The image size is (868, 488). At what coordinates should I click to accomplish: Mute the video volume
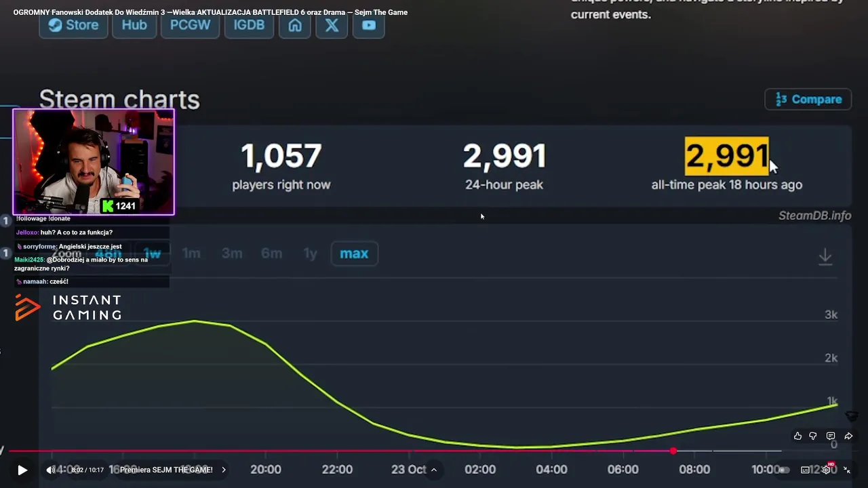[x=51, y=470]
